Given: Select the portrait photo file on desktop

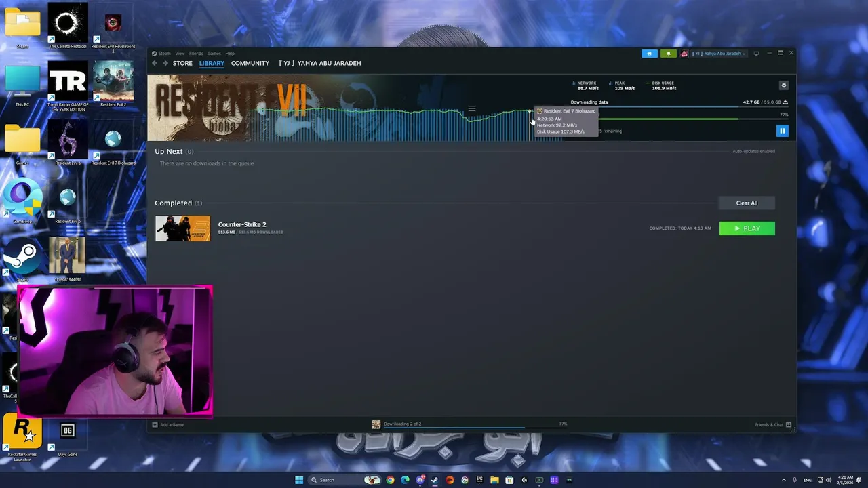Looking at the screenshot, I should pos(67,259).
